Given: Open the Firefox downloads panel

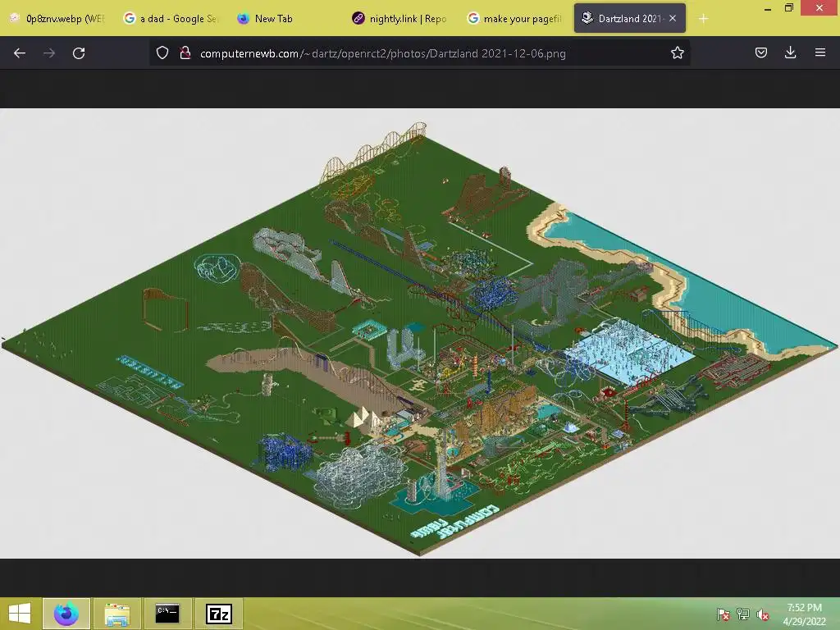Looking at the screenshot, I should click(790, 52).
